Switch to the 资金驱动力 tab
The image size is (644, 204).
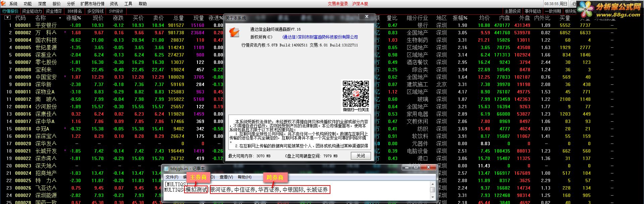(32, 11)
